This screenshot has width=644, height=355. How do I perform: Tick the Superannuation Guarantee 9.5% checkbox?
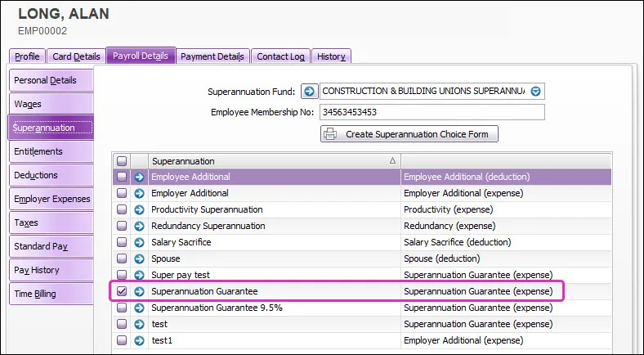click(x=122, y=308)
